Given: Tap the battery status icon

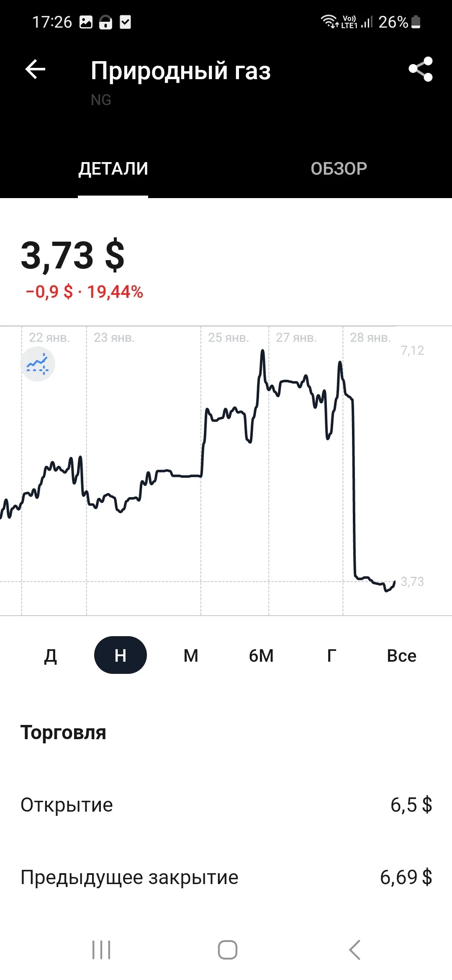Looking at the screenshot, I should point(416,22).
